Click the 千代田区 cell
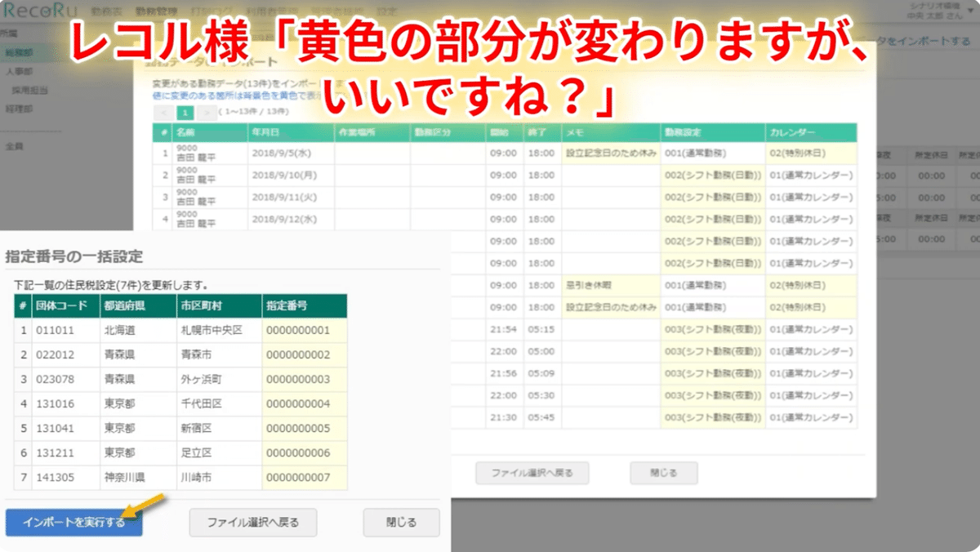980x552 pixels. (219, 404)
